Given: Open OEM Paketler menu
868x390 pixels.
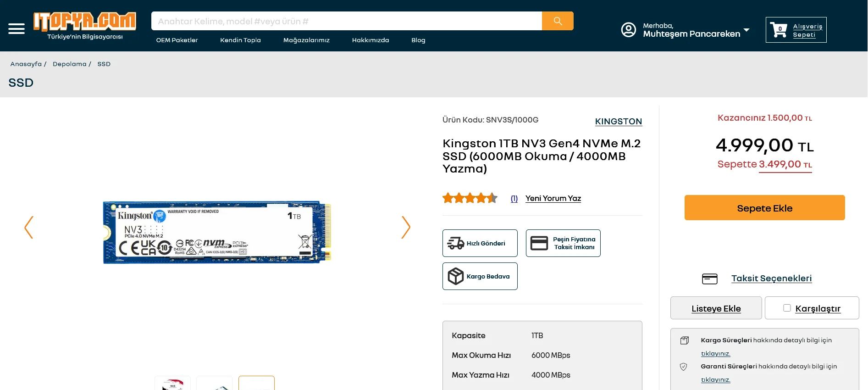Looking at the screenshot, I should (x=177, y=40).
